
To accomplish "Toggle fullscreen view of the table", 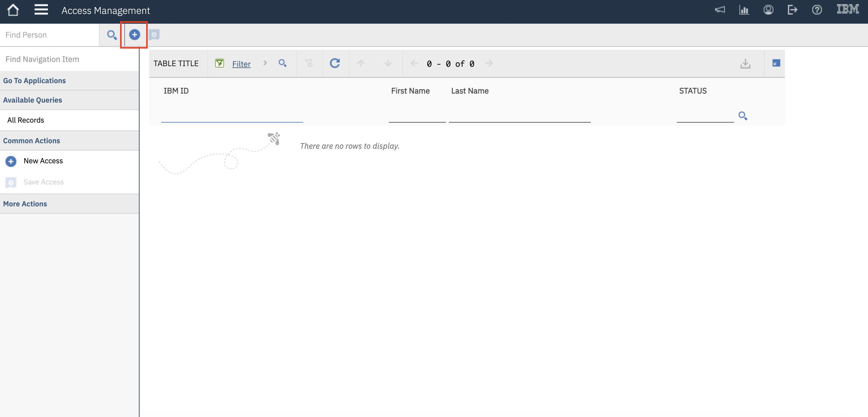I will [776, 63].
